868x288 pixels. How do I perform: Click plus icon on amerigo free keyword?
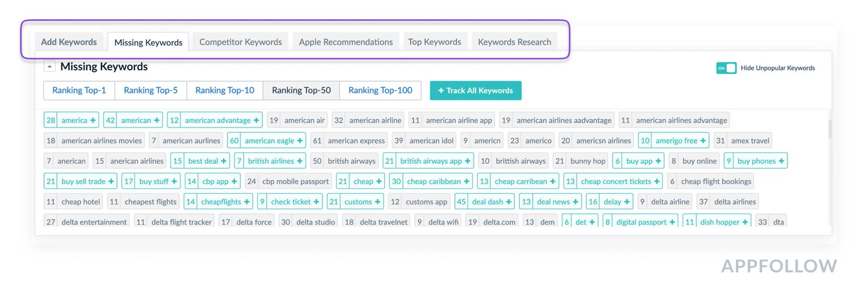[x=703, y=141]
